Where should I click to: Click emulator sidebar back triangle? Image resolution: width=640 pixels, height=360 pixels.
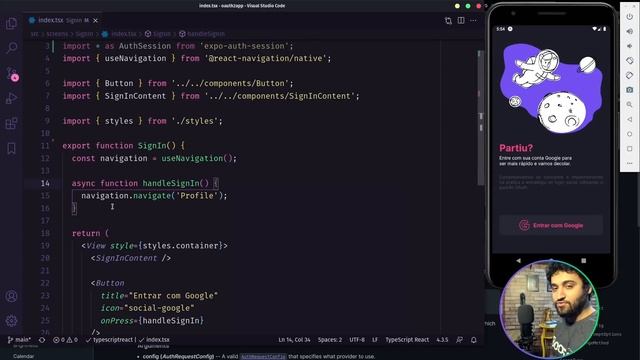tap(629, 120)
